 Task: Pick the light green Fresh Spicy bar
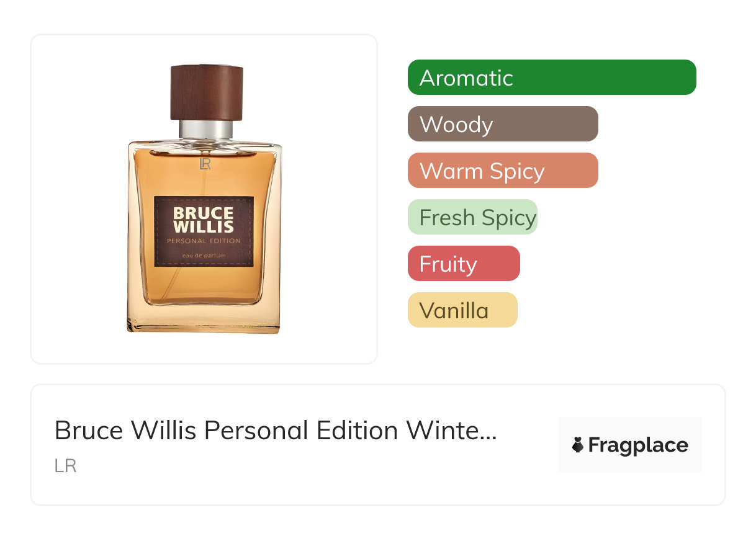point(472,217)
